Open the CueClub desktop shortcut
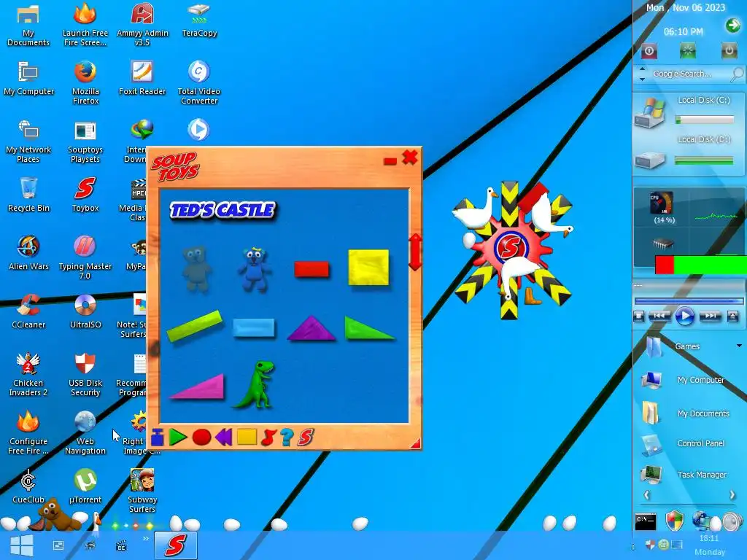This screenshot has width=747, height=560. [x=28, y=486]
